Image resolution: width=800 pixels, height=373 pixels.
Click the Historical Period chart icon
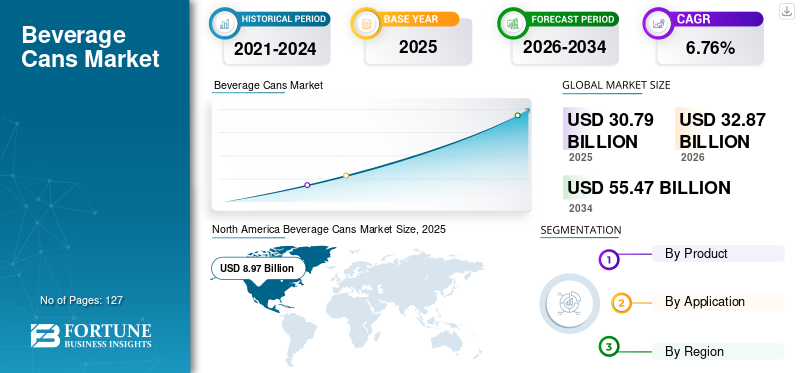(x=223, y=23)
